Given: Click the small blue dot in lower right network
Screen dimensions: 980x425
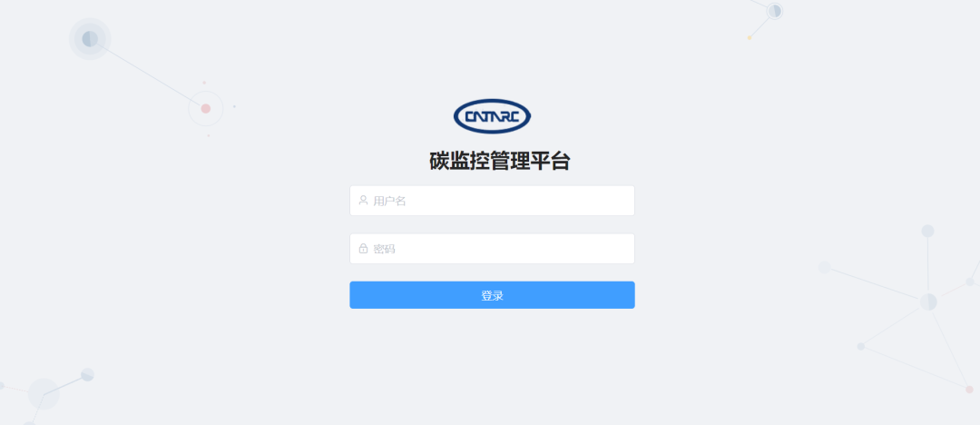Looking at the screenshot, I should tap(860, 346).
